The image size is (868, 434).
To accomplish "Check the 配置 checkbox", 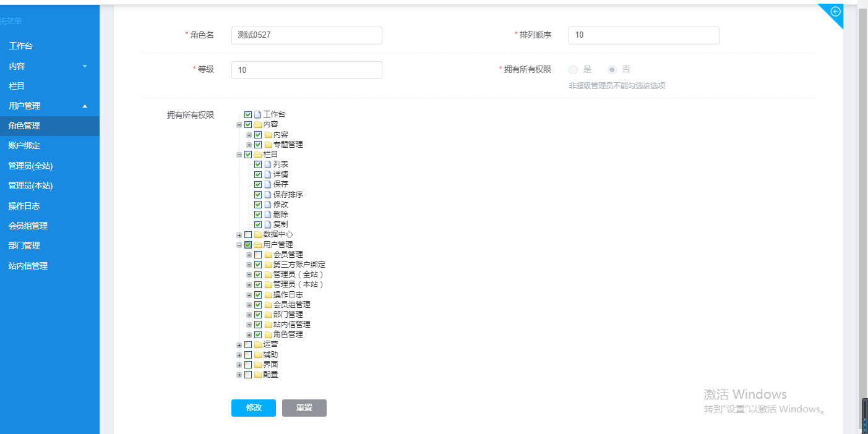I will pyautogui.click(x=248, y=375).
